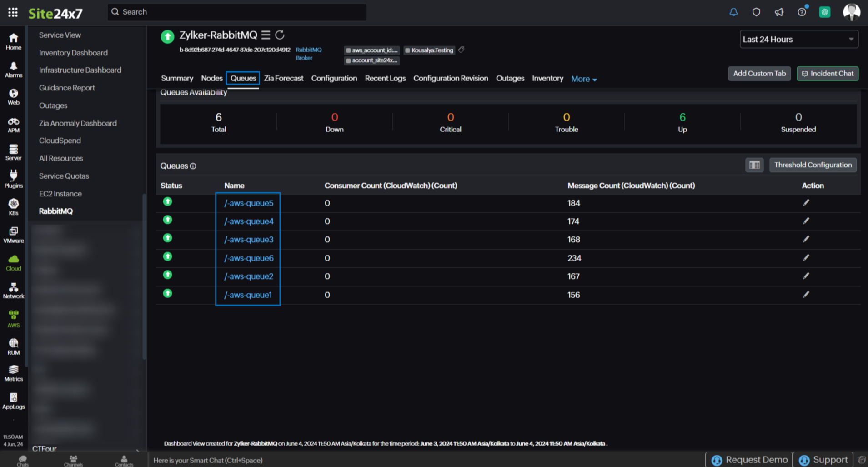Image resolution: width=868 pixels, height=467 pixels.
Task: Expand the Last 24 Hours dropdown
Action: tap(798, 40)
